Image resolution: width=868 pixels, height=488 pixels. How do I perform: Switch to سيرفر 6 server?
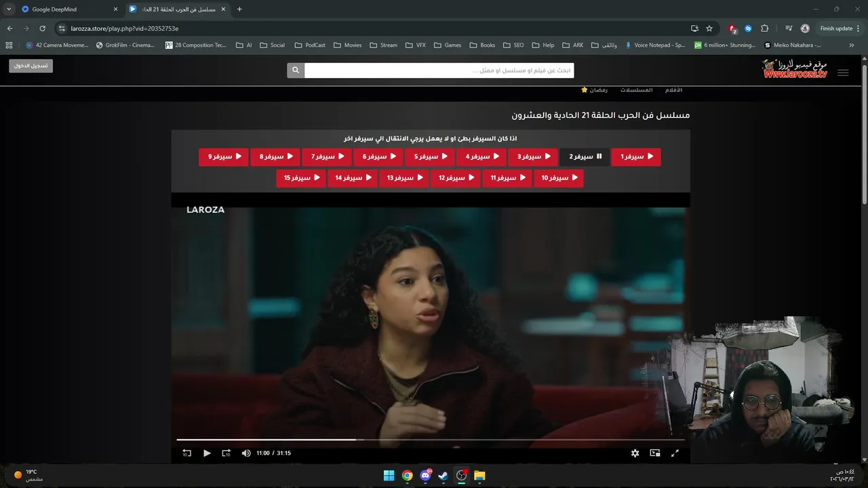[378, 157]
